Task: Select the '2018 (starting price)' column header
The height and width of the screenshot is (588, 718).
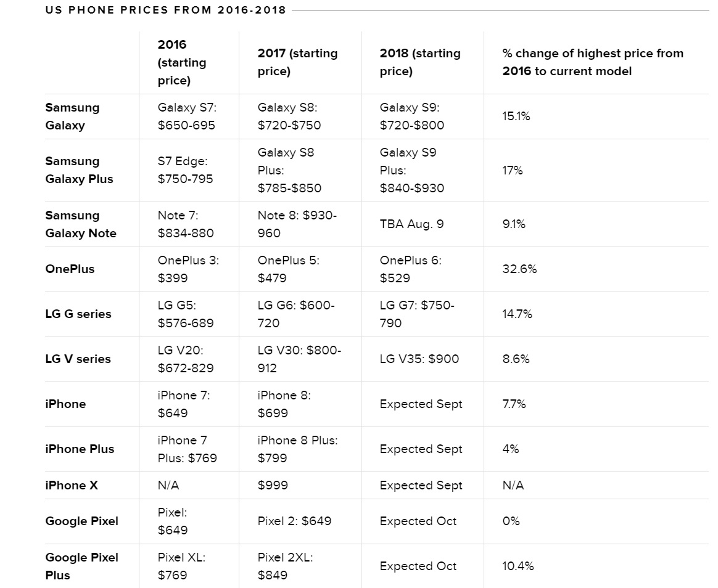Action: [420, 62]
